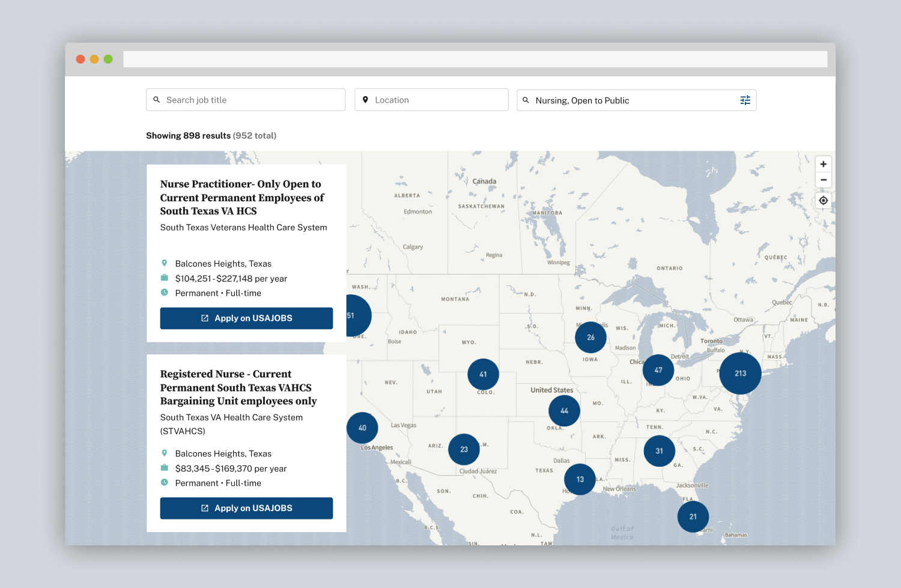Click the clock icon in Nurse Practitioner card
This screenshot has width=901, height=588.
pyautogui.click(x=164, y=292)
